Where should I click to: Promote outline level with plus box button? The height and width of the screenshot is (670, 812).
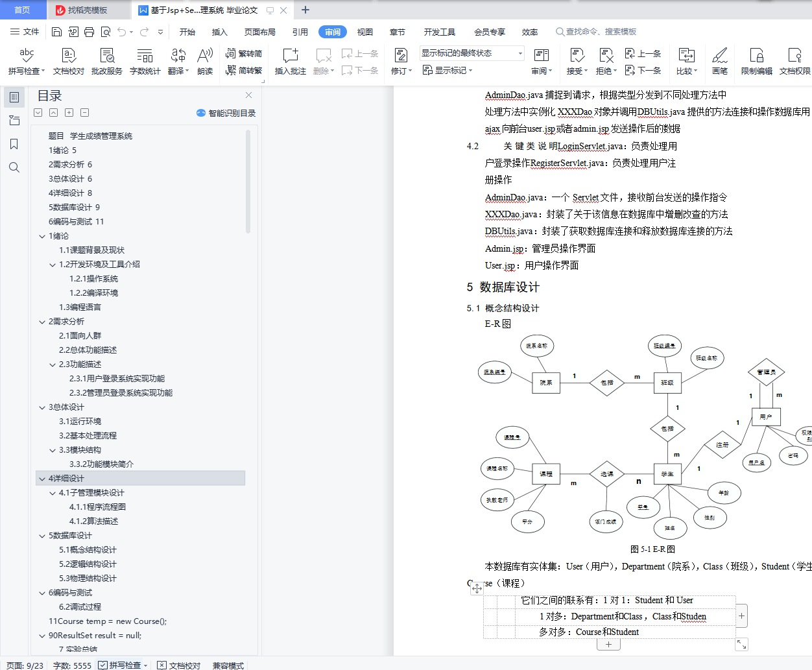pos(69,112)
